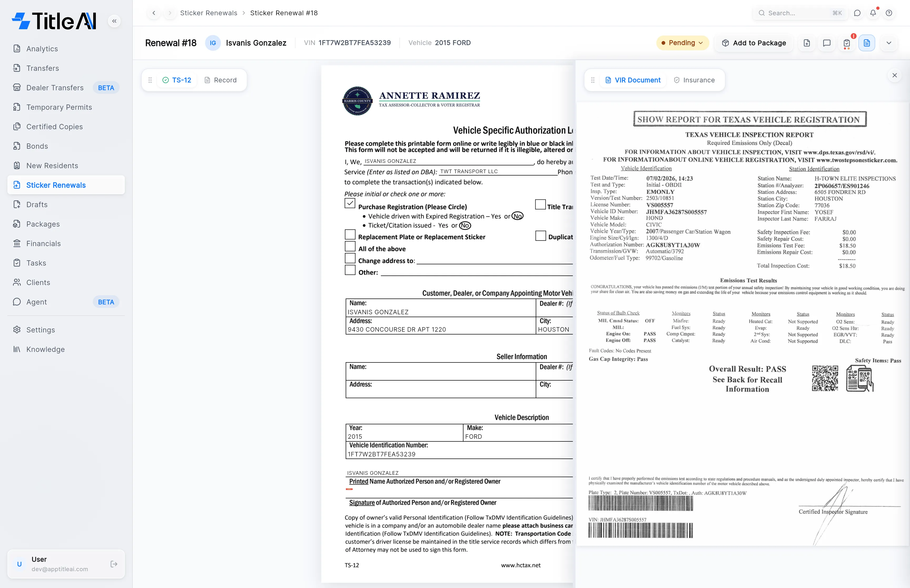Expand the more options chevron in header
The image size is (910, 588).
[889, 43]
